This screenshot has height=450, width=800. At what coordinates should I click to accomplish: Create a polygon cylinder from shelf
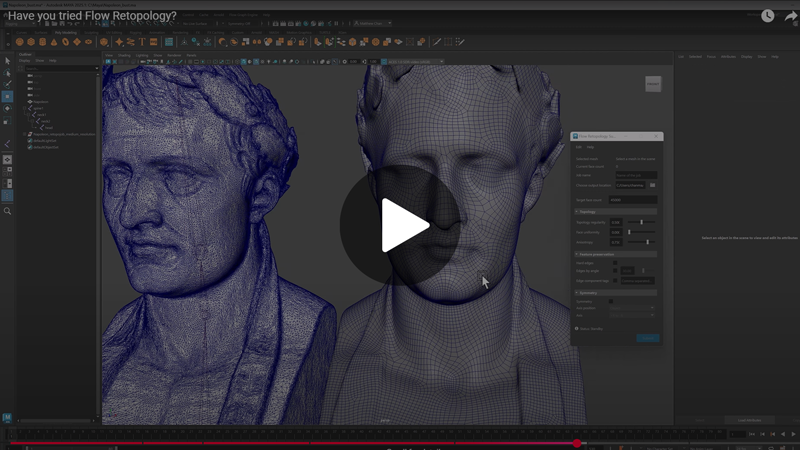pyautogui.click(x=42, y=42)
